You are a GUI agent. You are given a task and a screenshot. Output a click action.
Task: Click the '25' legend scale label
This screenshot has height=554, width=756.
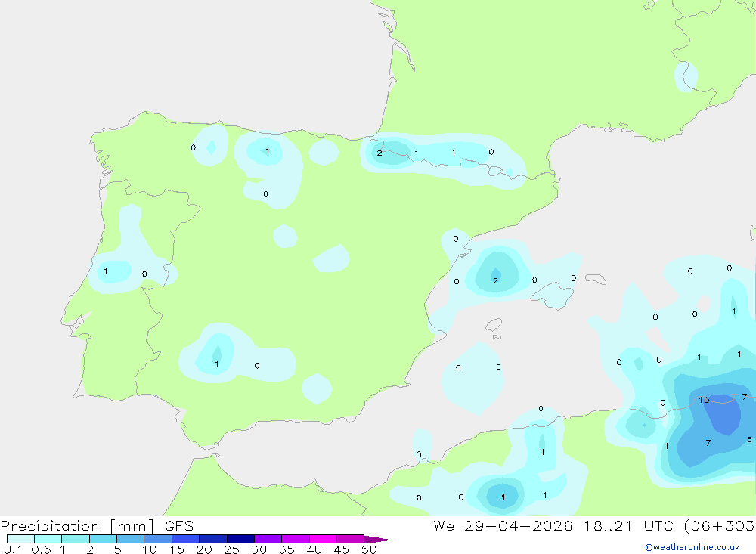232,549
